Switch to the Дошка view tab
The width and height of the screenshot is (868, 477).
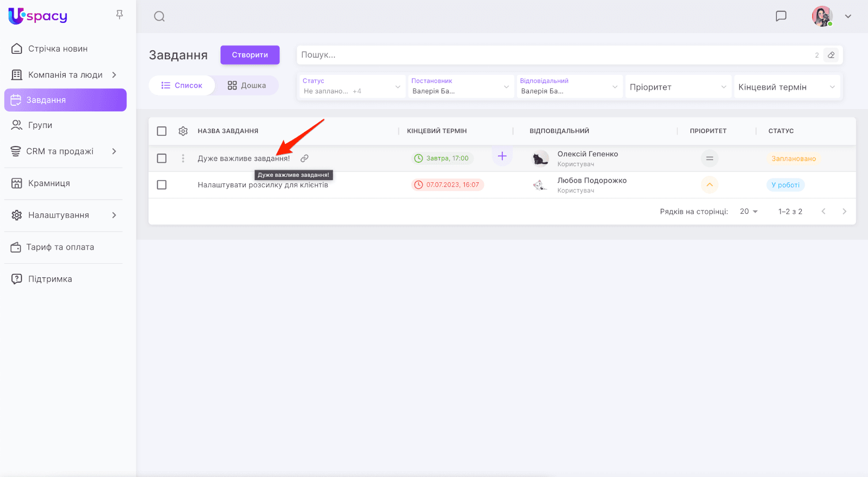click(x=247, y=86)
